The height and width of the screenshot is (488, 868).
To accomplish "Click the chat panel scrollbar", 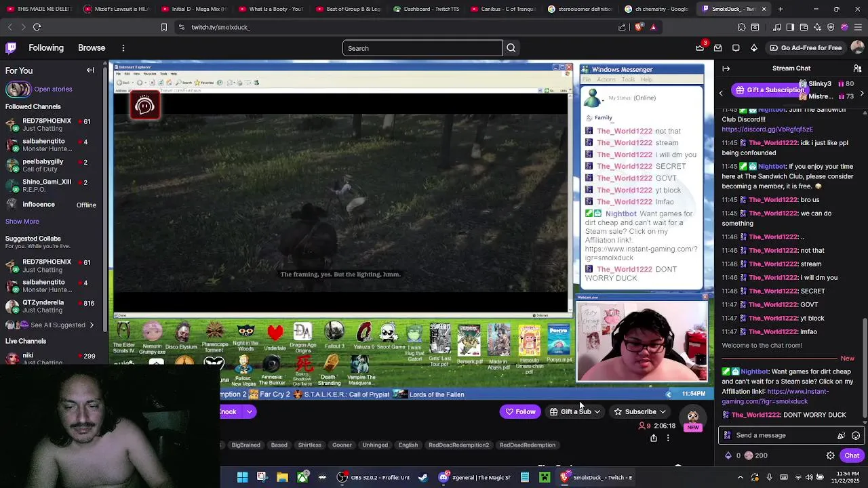I will click(865, 369).
